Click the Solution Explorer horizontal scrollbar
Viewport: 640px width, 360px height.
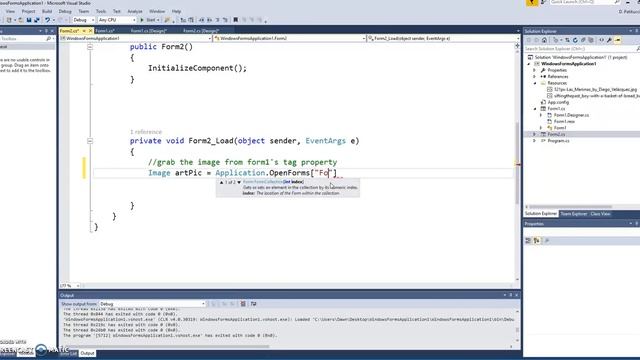point(571,207)
